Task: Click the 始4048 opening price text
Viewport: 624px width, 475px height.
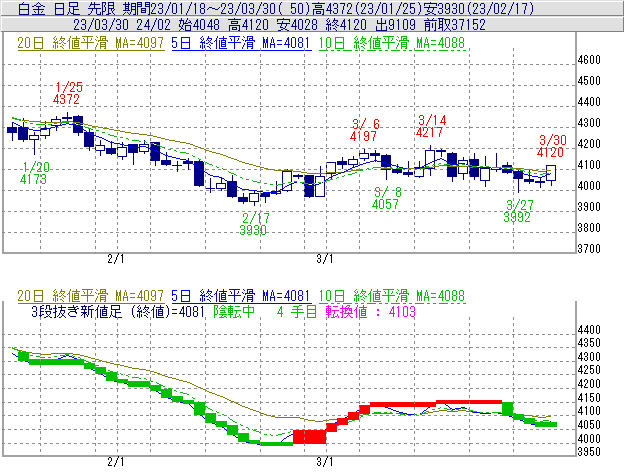Action: coord(199,25)
